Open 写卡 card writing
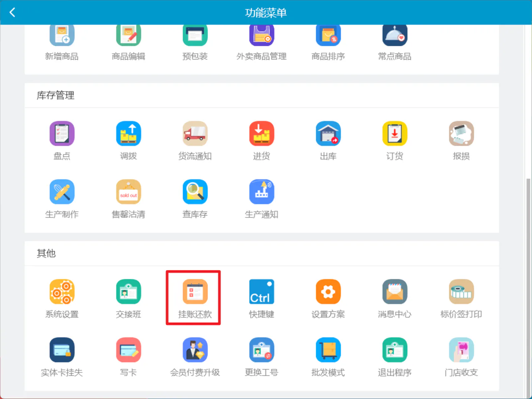532x399 pixels. (x=128, y=357)
